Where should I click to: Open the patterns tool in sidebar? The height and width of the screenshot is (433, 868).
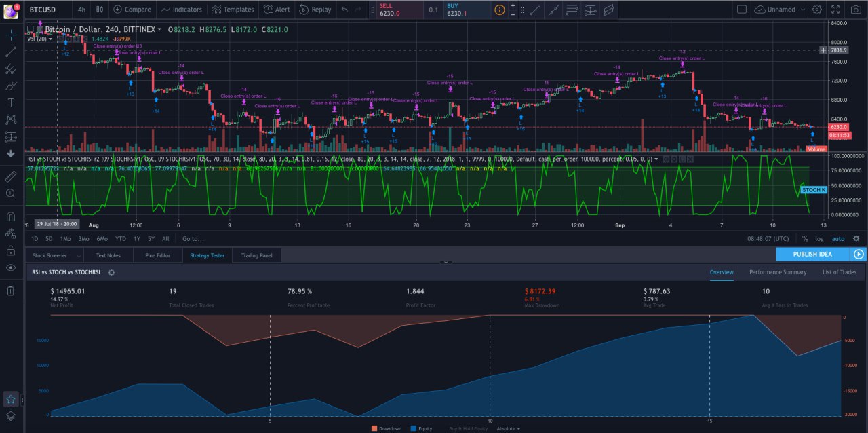11,119
